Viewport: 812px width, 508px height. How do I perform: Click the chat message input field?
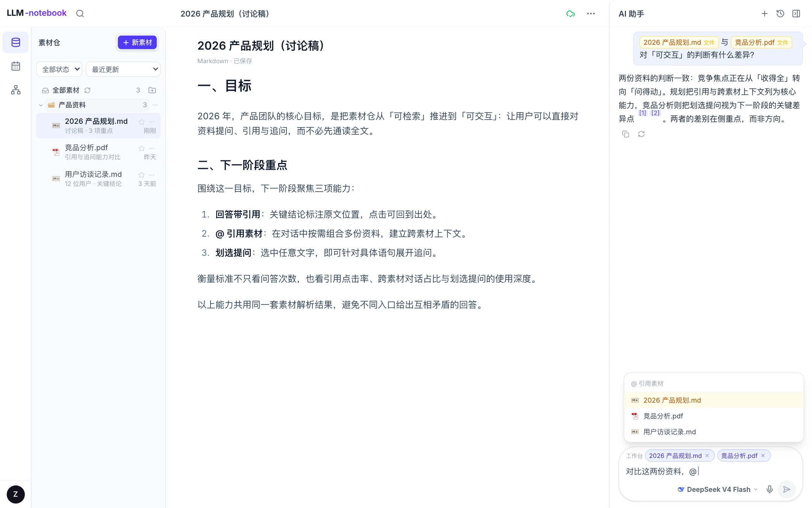click(710, 471)
